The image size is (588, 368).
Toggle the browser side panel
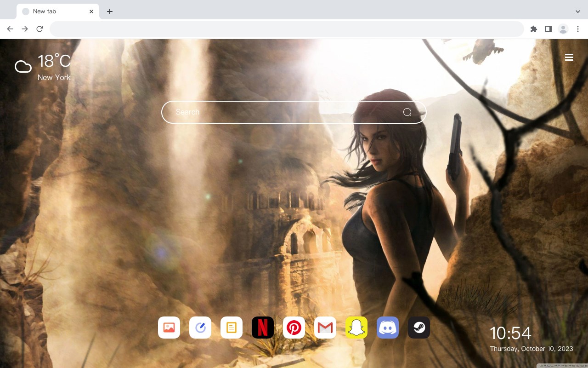pos(548,29)
